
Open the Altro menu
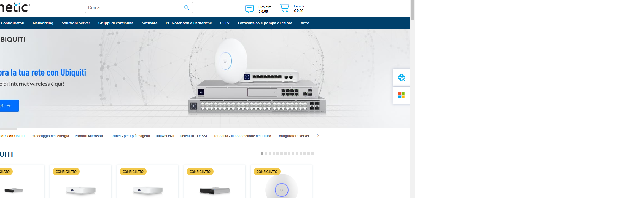point(305,23)
